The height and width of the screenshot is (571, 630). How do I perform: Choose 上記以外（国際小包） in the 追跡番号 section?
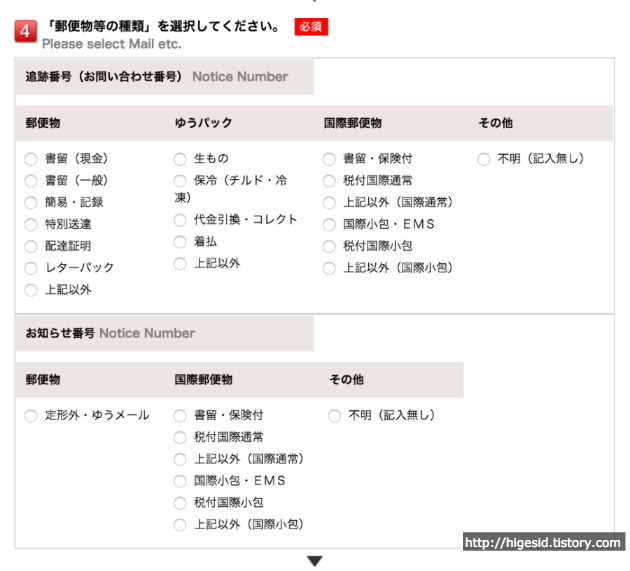[x=329, y=268]
